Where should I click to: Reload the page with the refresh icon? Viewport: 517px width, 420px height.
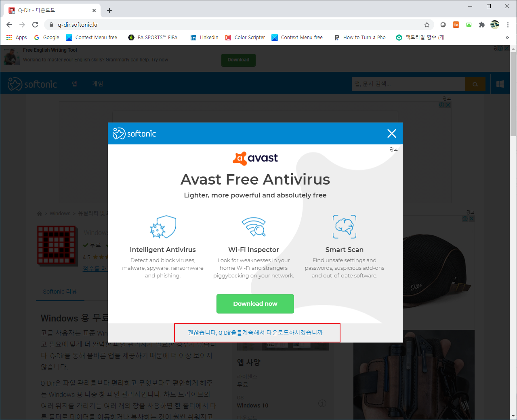tap(35, 25)
